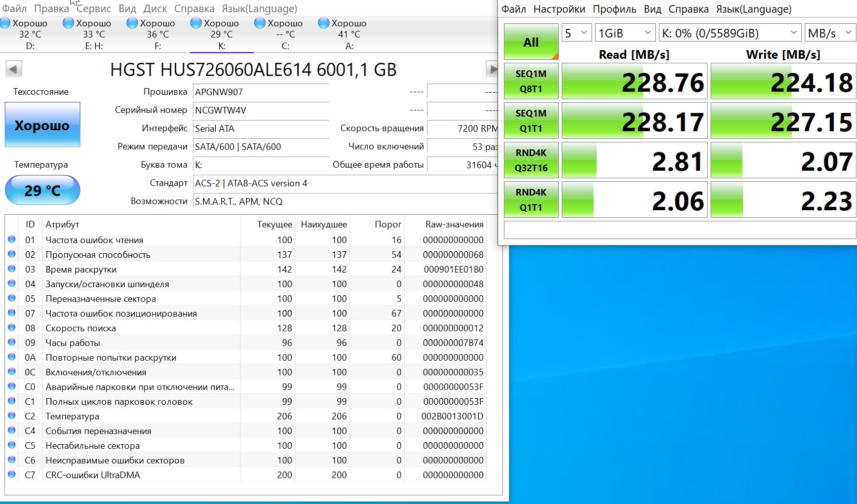857x504 pixels.
Task: Run the SEQ1M Q8T1 test
Action: click(531, 81)
